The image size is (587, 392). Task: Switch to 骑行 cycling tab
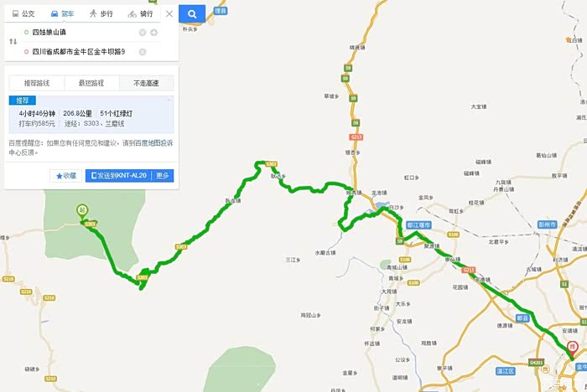pos(140,14)
